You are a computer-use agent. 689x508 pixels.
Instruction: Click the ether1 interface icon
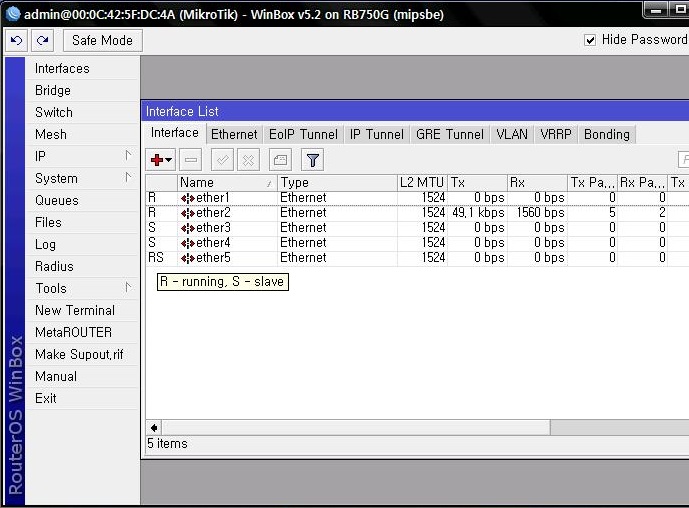tap(188, 198)
